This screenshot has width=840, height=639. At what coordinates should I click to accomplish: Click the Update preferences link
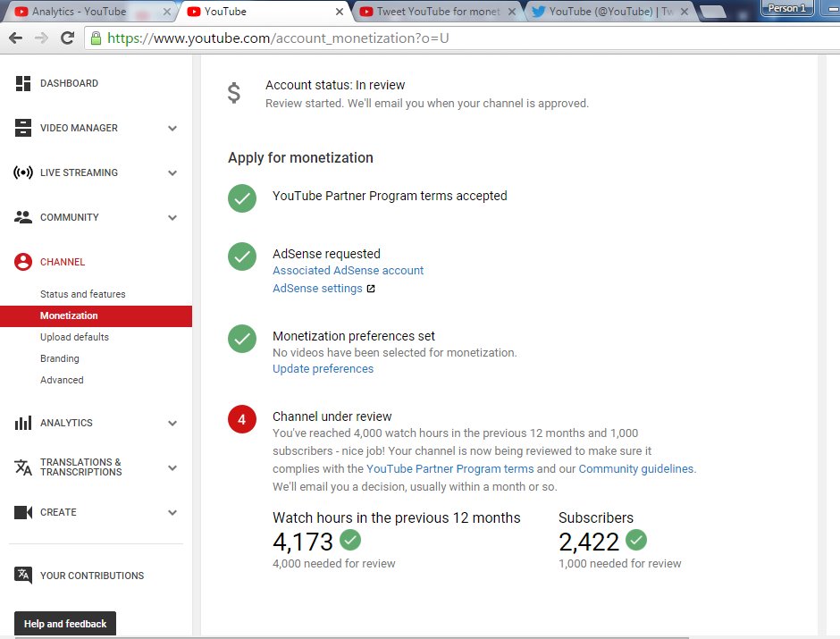323,369
